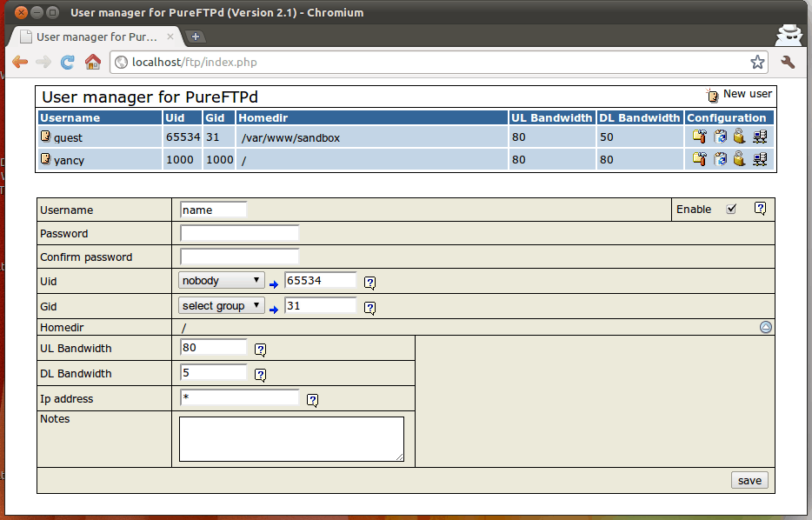Click the recycle bin icon for guest
This screenshot has height=520, width=812.
click(720, 137)
